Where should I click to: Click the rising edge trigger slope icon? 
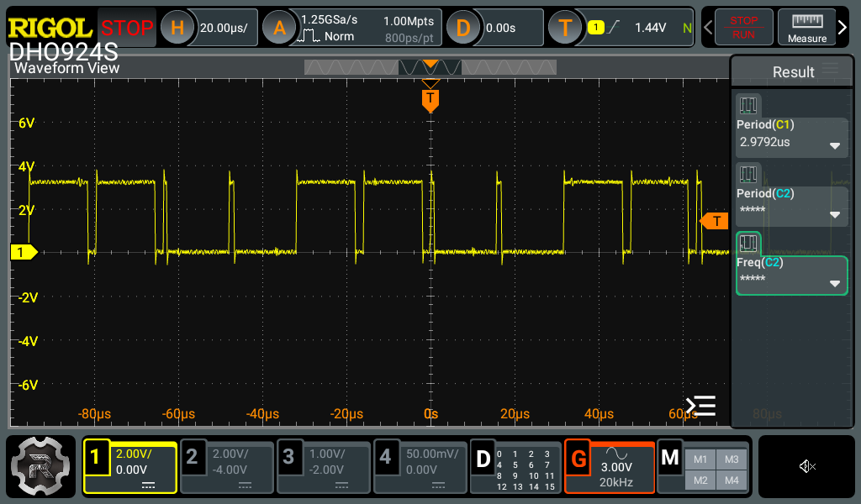(x=614, y=27)
